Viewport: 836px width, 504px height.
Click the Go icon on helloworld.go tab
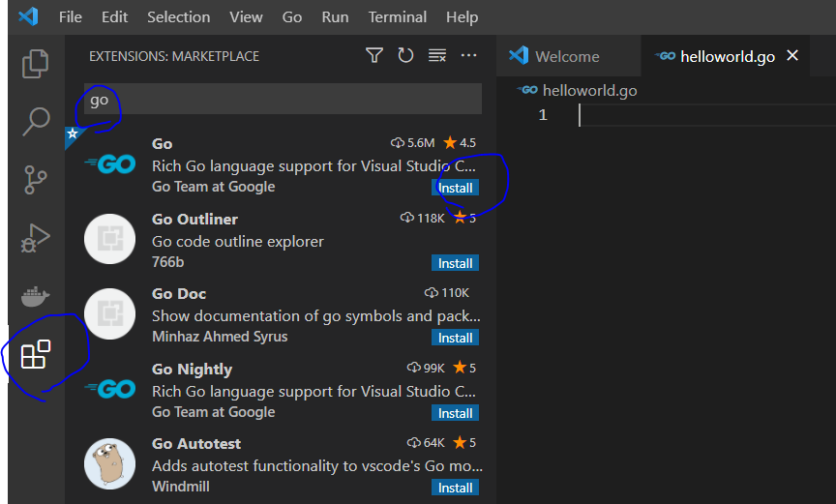tap(666, 56)
